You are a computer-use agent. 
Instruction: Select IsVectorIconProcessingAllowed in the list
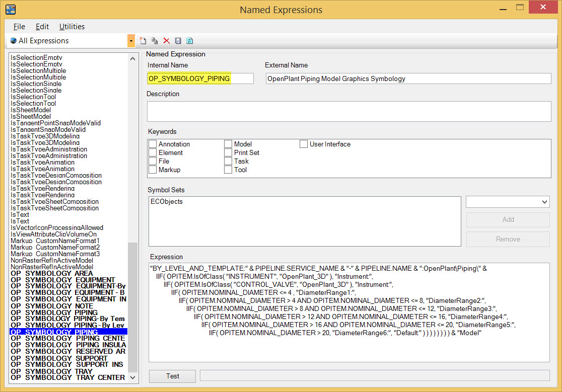click(x=57, y=227)
